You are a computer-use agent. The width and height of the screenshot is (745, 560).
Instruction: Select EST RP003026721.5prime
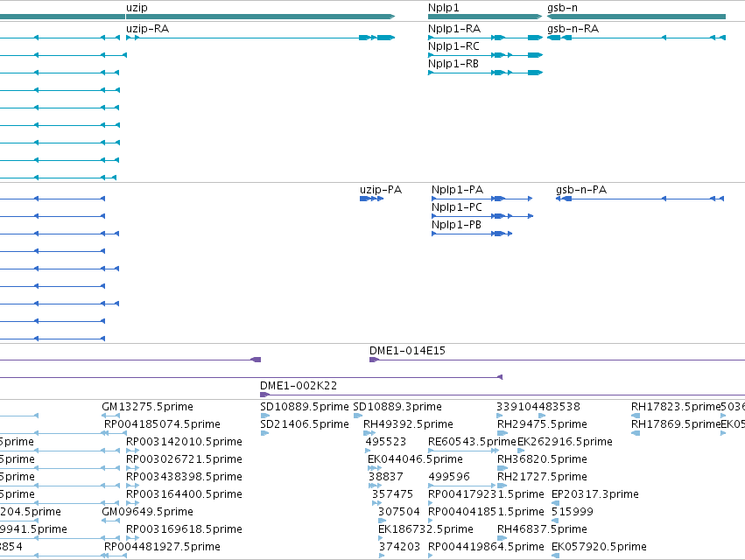pos(184,459)
